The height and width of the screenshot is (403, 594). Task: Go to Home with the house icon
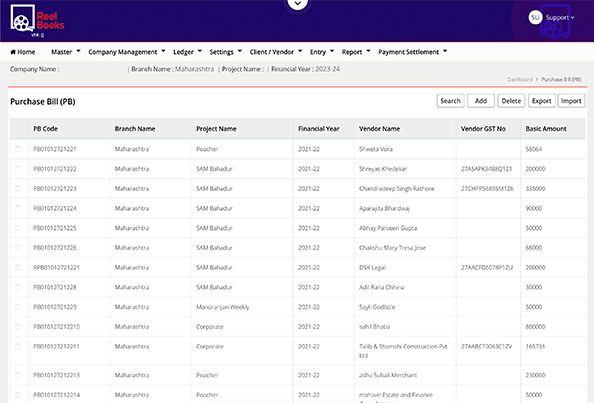point(23,52)
